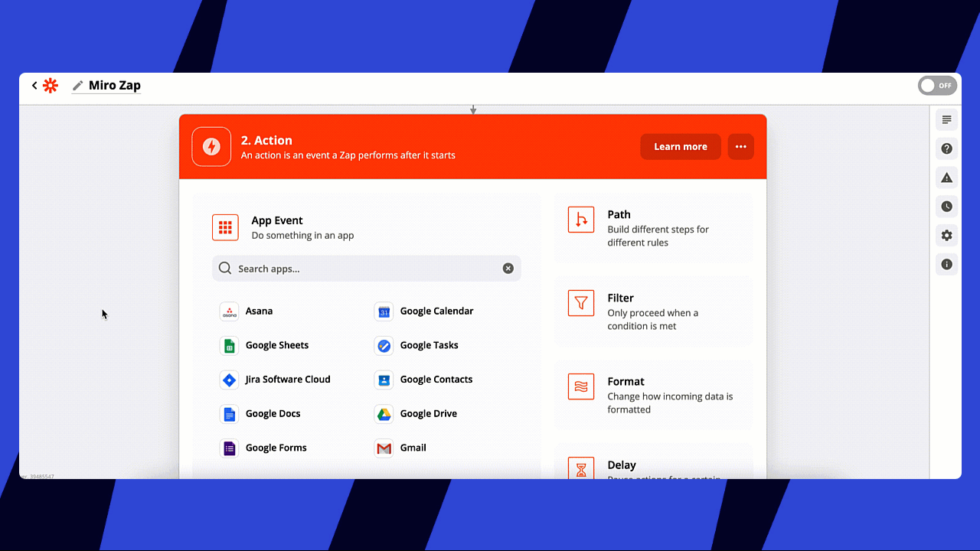Pick Jira Software Cloud app
This screenshot has height=551, width=980.
(x=287, y=380)
